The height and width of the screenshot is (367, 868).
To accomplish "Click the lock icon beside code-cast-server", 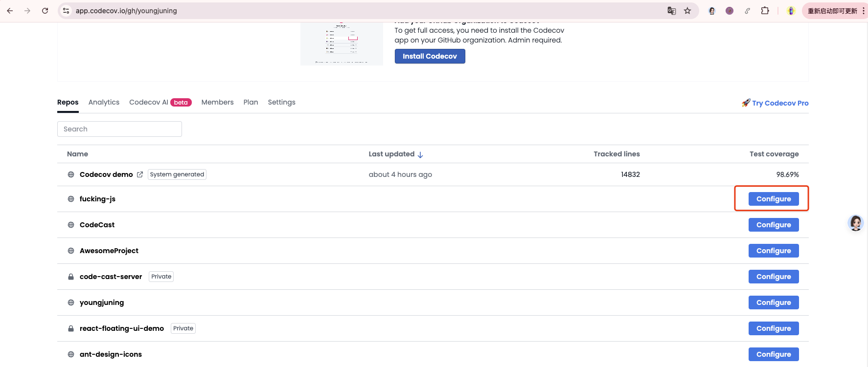I will coord(71,277).
